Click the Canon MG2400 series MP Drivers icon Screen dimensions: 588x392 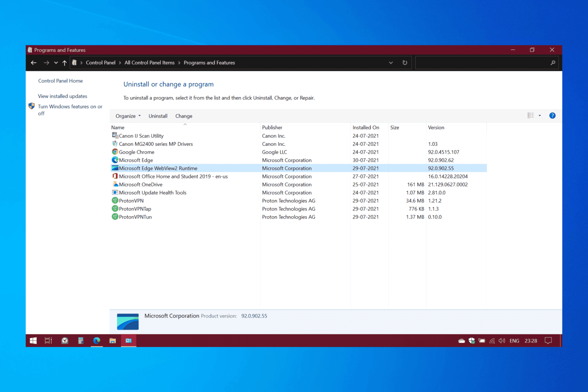tap(115, 144)
